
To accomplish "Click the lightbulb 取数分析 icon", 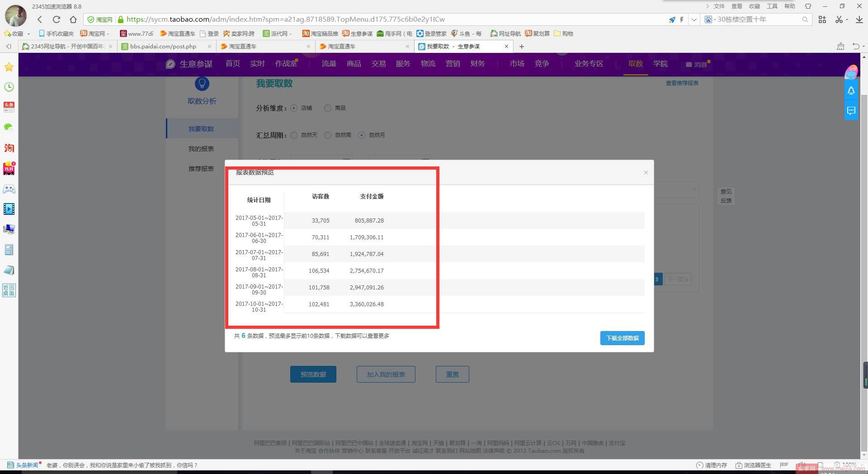I will (x=202, y=84).
